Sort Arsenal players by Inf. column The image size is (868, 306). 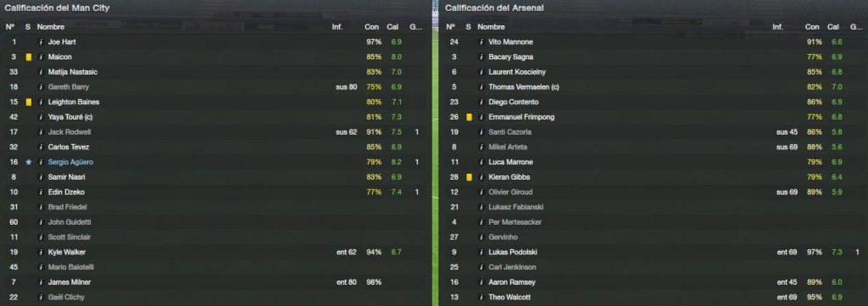778,27
